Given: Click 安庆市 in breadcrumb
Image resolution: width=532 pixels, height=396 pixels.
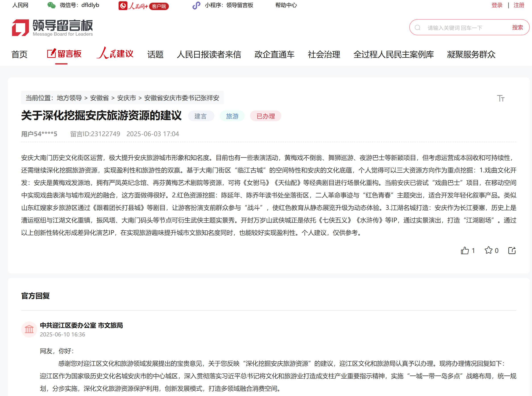Looking at the screenshot, I should (x=126, y=98).
